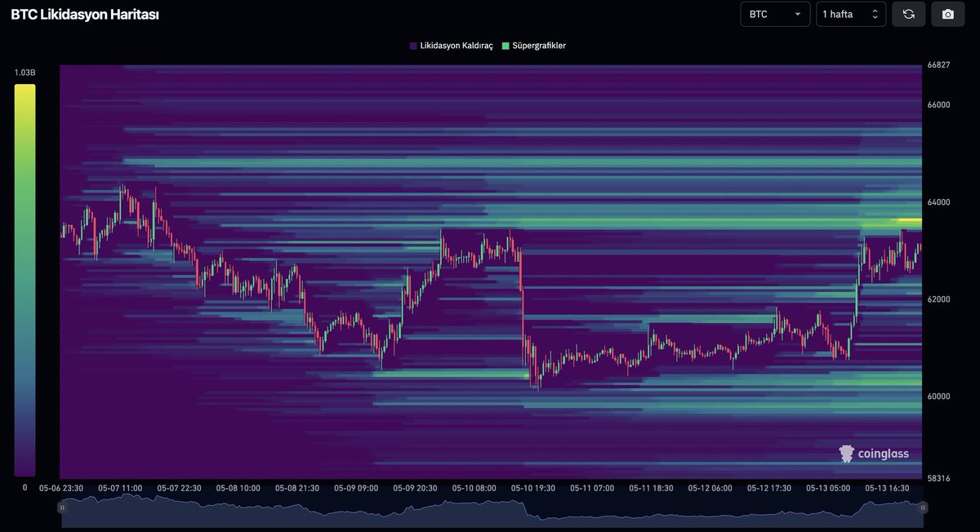
Task: Click the 1.03B scale maximum label
Action: click(24, 73)
